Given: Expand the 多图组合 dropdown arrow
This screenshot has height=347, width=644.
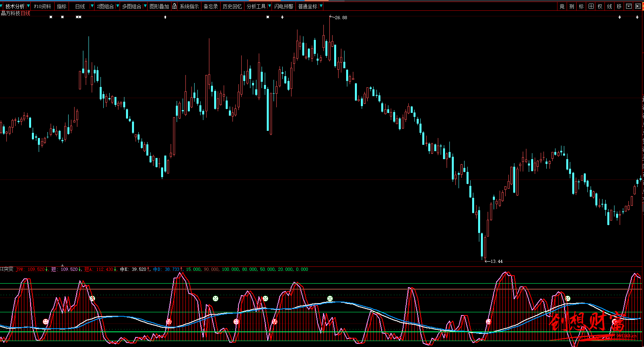Looking at the screenshot, I should click(x=145, y=6).
